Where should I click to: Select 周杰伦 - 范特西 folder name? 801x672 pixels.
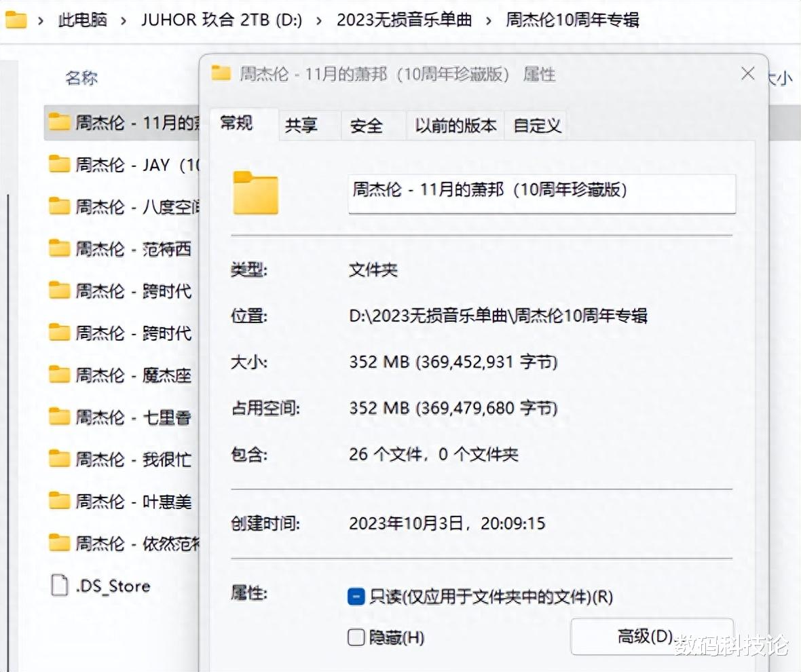click(133, 249)
